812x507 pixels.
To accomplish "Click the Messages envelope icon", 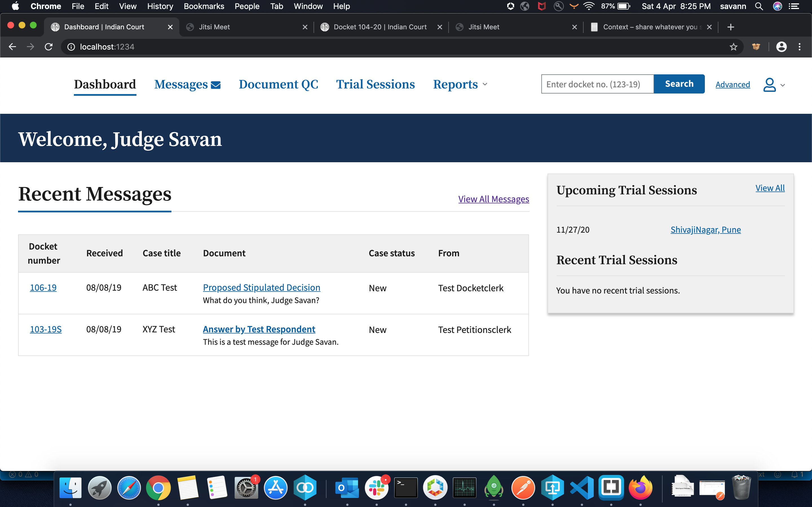I will coord(215,85).
